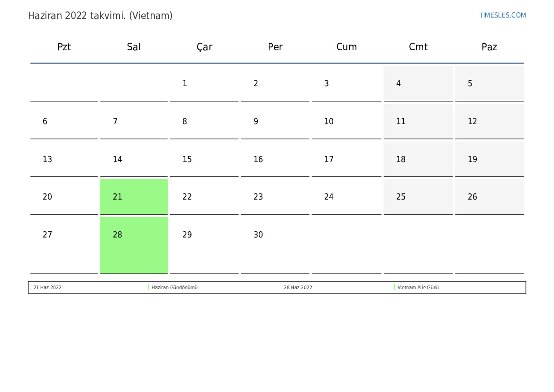Select the Pzt column header

tap(64, 47)
